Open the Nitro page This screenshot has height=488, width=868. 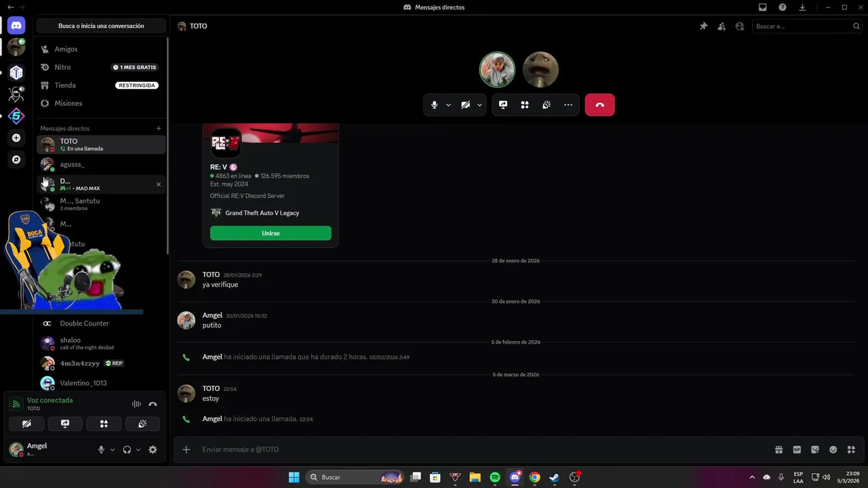coord(101,67)
